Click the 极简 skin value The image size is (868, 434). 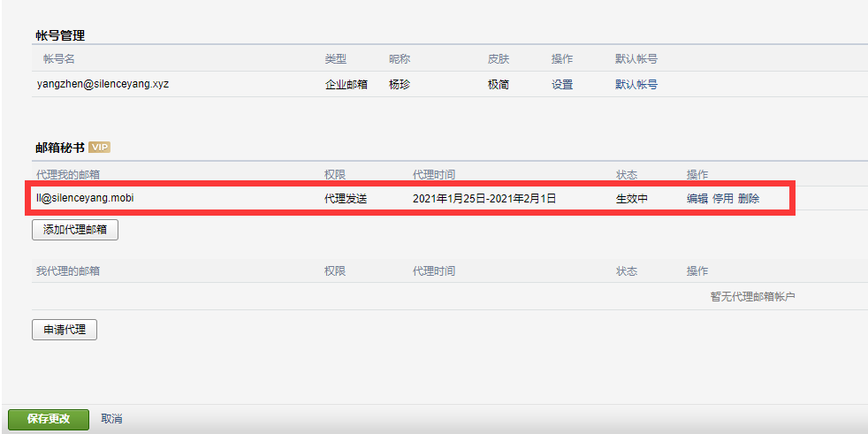(x=499, y=85)
